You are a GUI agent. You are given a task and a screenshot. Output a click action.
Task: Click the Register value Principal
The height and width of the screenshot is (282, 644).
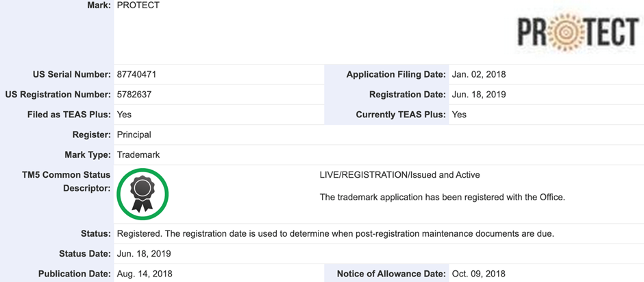(x=134, y=134)
